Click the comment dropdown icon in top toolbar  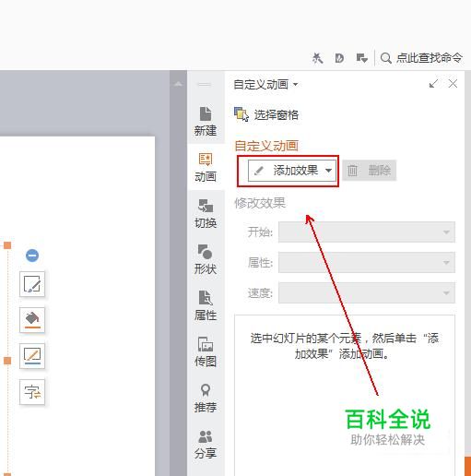361,58
